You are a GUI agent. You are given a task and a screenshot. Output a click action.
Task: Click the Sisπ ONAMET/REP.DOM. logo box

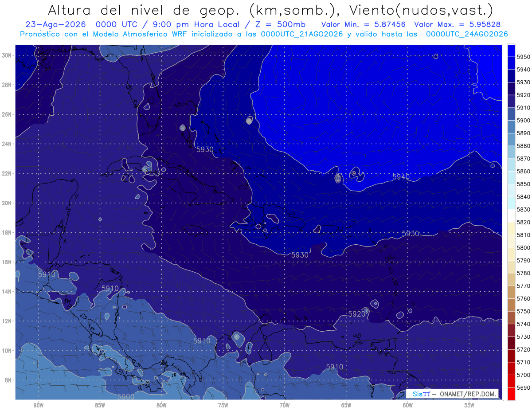(x=452, y=394)
